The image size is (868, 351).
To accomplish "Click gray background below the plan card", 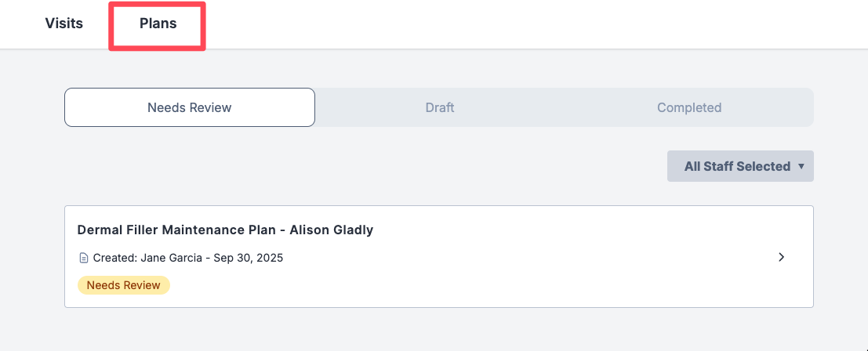I will [x=439, y=331].
